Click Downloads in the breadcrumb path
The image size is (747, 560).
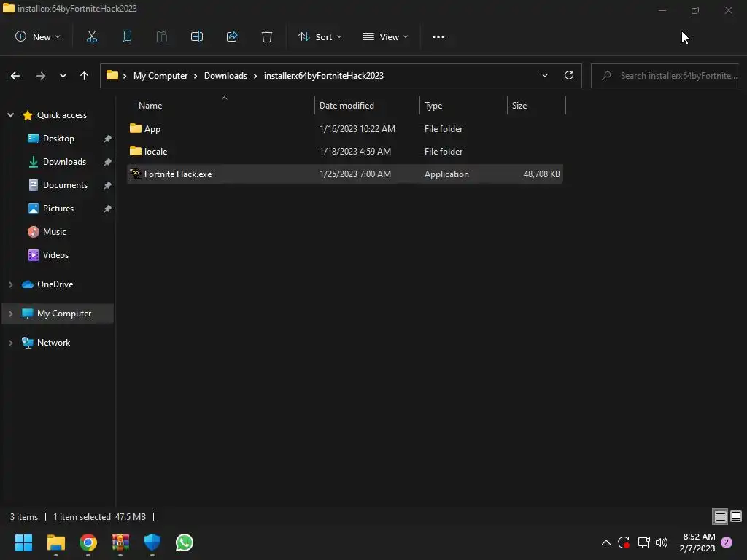[x=226, y=76]
